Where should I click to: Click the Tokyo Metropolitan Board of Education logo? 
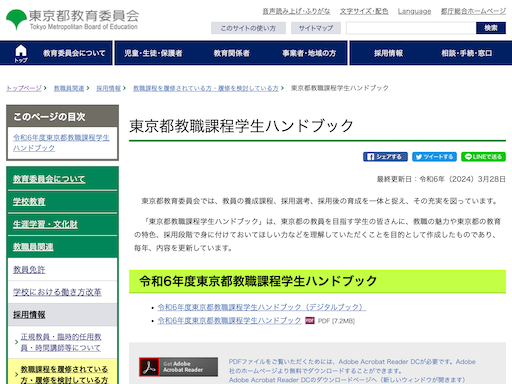72,20
